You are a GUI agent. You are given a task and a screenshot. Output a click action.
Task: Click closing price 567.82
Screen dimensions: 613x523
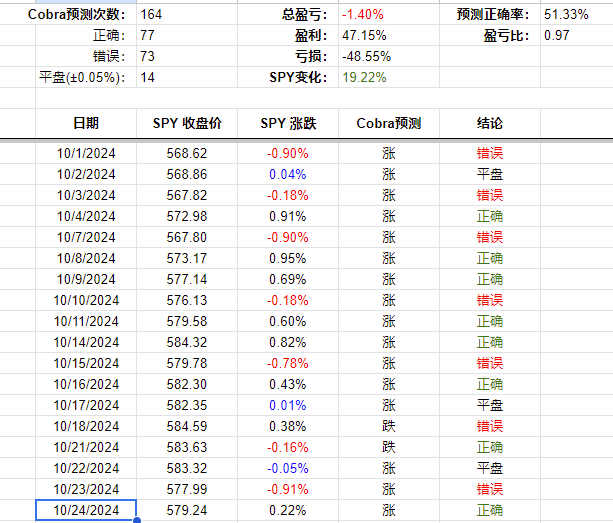[187, 195]
